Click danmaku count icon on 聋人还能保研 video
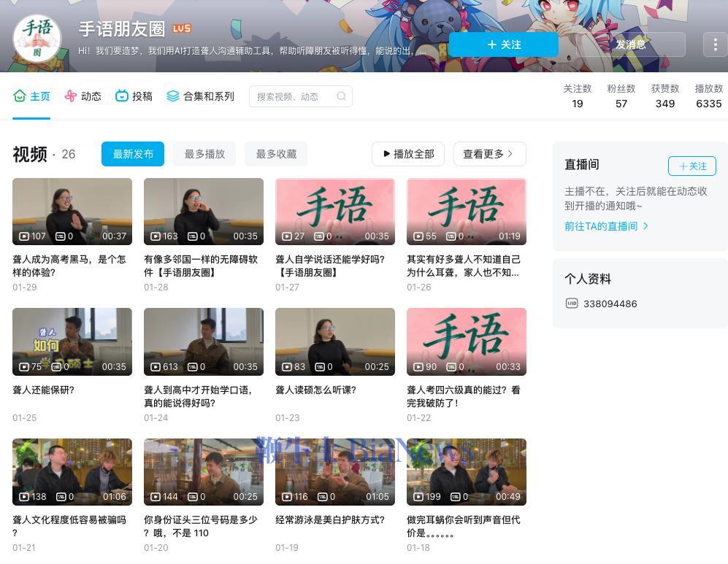Screen dimensions: 728x564 pos(57,366)
